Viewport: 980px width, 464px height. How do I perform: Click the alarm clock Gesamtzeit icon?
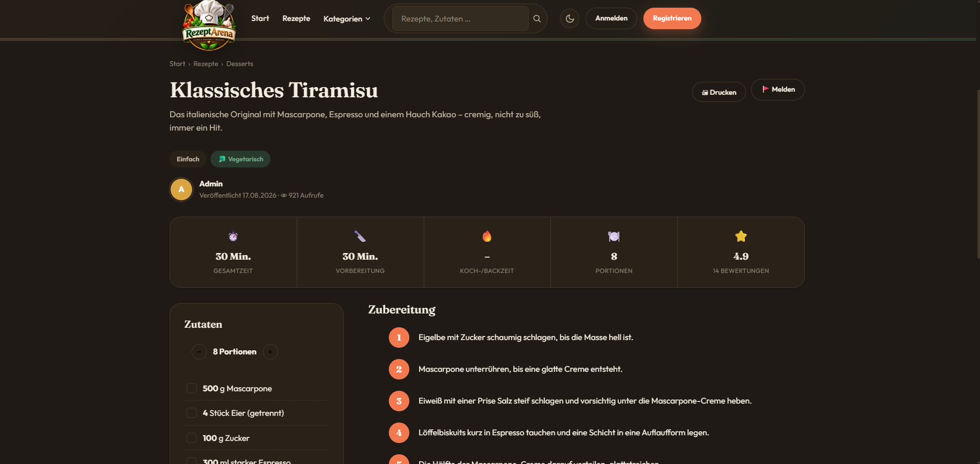(233, 236)
